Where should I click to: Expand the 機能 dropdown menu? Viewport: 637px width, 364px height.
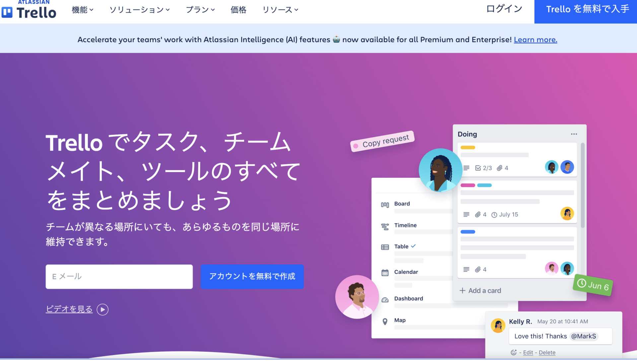pyautogui.click(x=83, y=10)
